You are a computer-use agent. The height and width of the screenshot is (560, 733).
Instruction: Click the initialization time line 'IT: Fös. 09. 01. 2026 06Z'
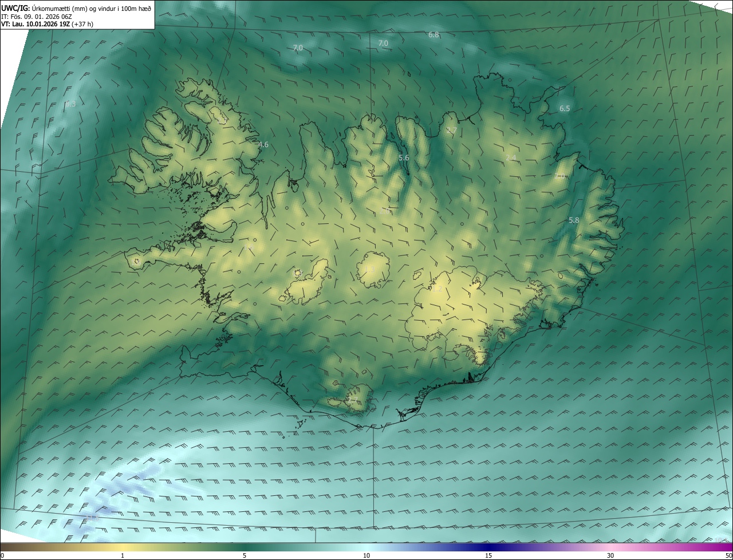pos(37,16)
